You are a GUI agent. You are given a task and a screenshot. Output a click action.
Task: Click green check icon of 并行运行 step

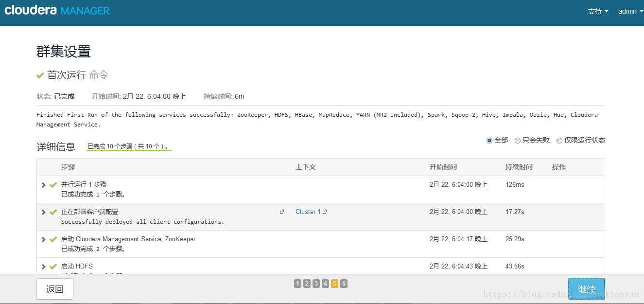pyautogui.click(x=53, y=185)
